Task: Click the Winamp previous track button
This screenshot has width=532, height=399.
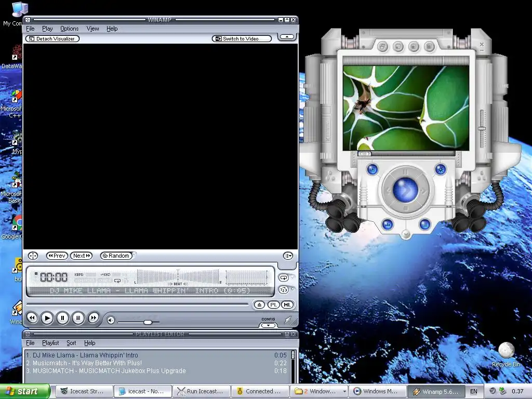Action: pyautogui.click(x=32, y=318)
